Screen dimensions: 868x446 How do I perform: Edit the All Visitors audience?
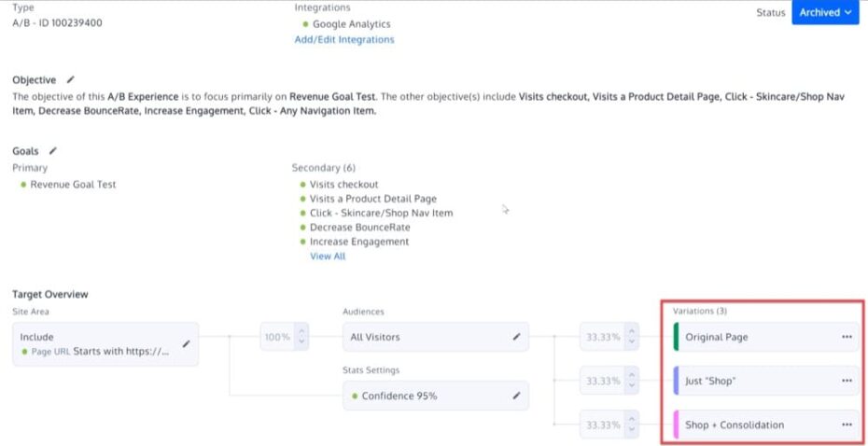(516, 337)
